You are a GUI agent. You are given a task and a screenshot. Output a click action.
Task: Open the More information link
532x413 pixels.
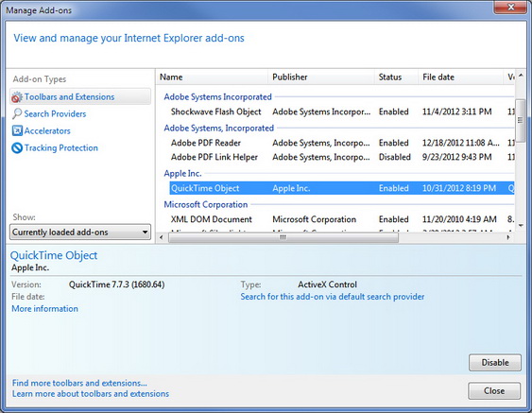(44, 308)
